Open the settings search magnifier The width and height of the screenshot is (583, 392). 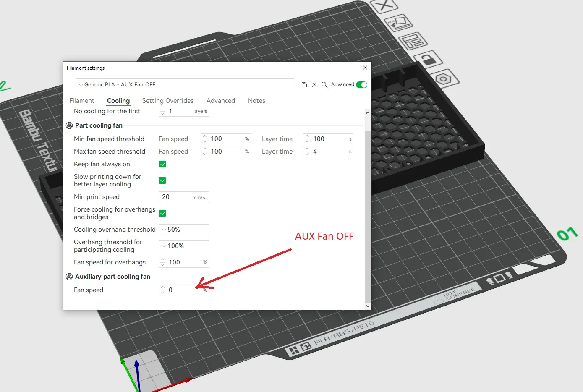coord(324,85)
